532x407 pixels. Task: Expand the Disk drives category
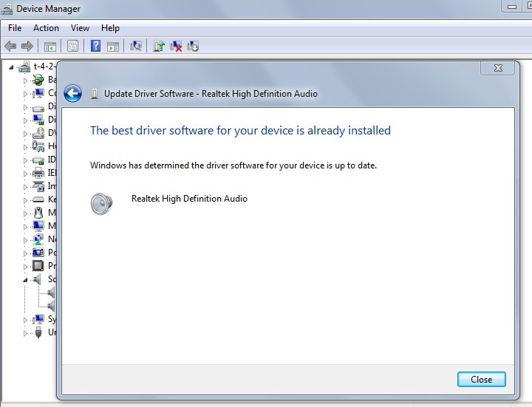tap(25, 107)
